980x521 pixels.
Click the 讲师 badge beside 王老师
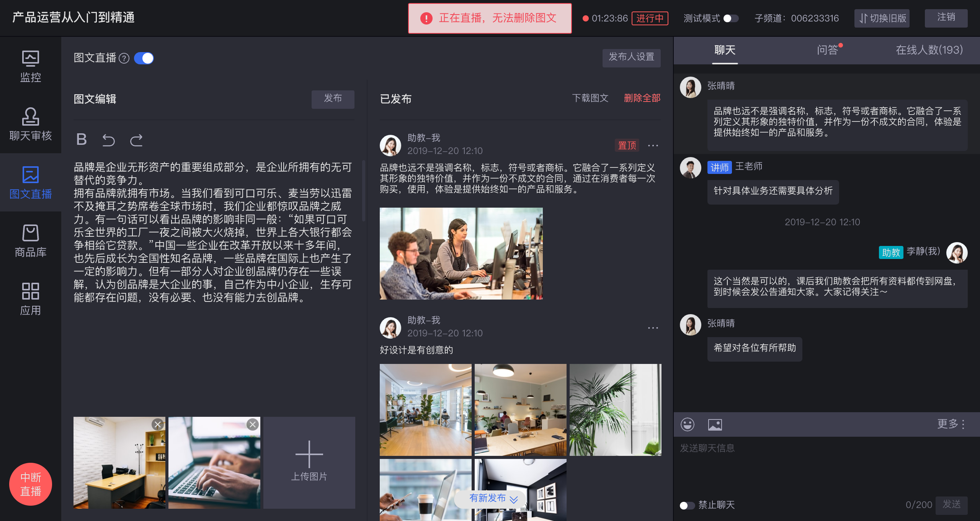point(719,167)
